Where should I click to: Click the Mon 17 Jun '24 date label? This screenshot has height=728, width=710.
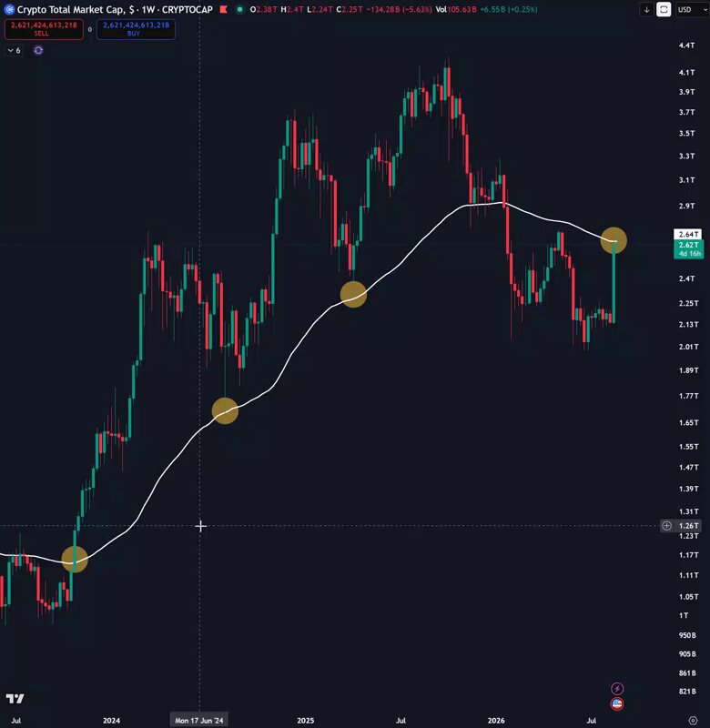coord(198,720)
